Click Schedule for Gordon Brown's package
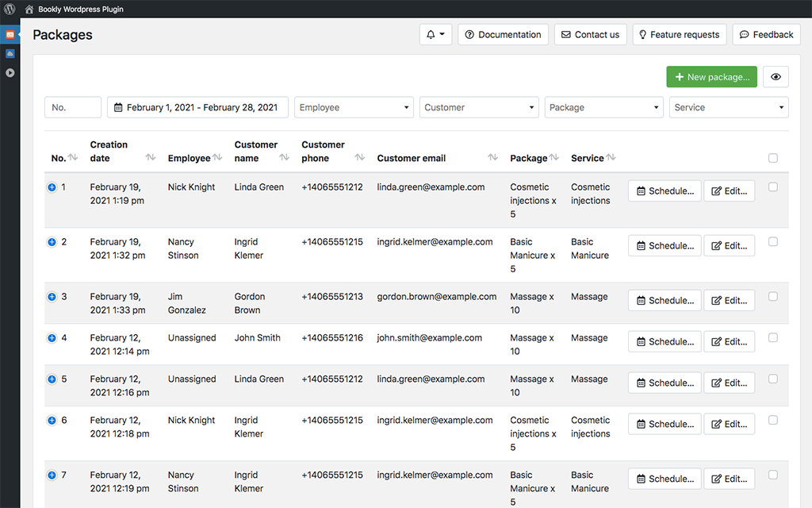The width and height of the screenshot is (812, 508). [x=665, y=301]
